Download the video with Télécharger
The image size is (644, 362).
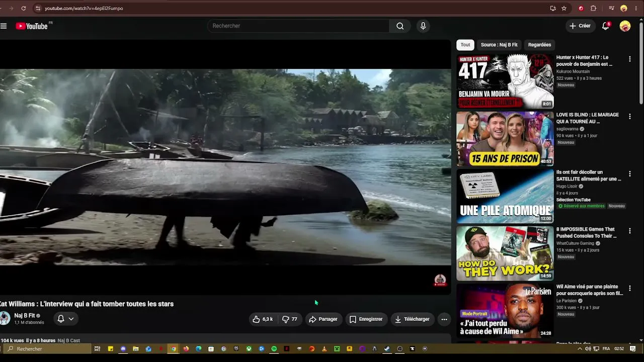point(412,319)
